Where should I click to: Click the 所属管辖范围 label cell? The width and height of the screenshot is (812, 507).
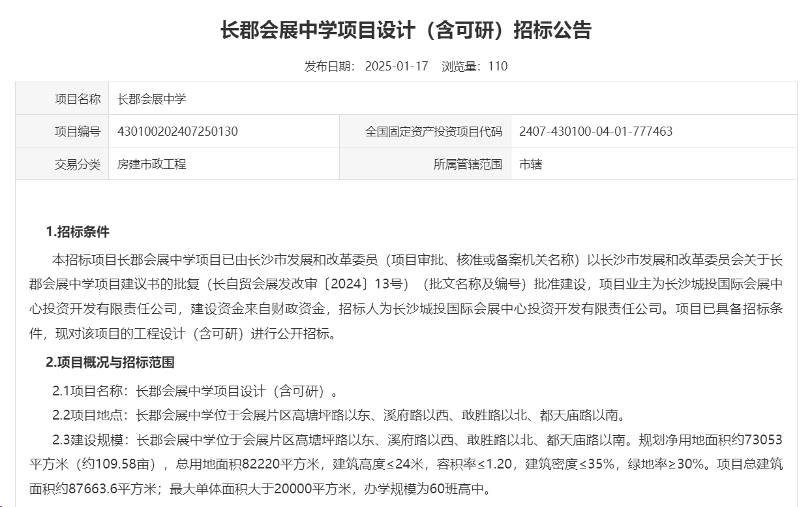click(x=425, y=164)
